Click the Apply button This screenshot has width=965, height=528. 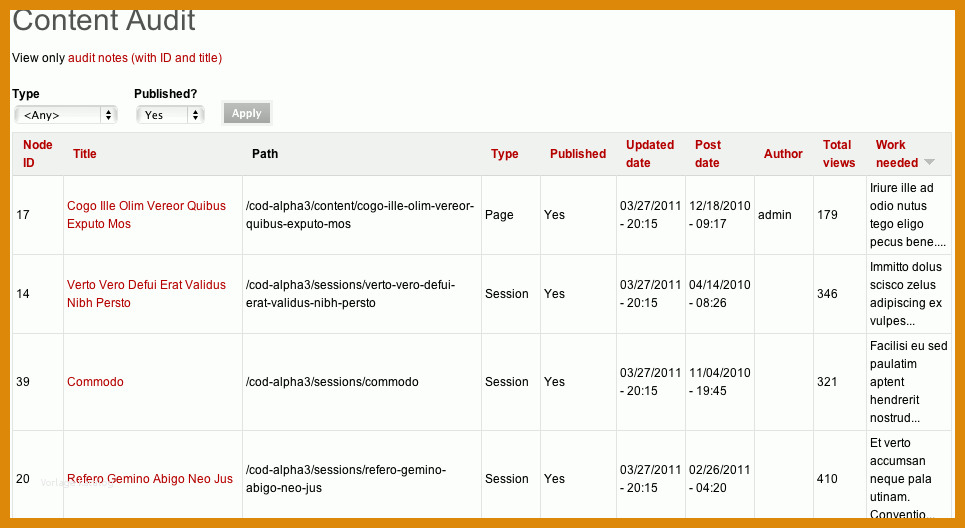[x=247, y=113]
